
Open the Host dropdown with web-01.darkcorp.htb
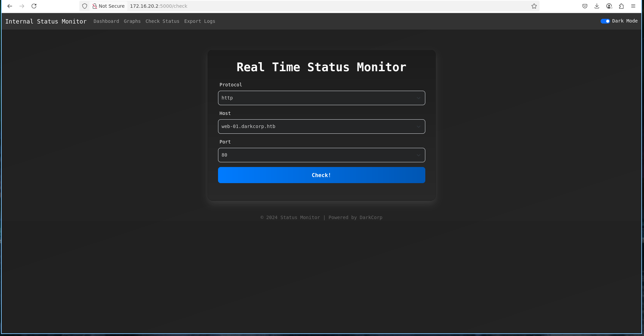tap(321, 126)
